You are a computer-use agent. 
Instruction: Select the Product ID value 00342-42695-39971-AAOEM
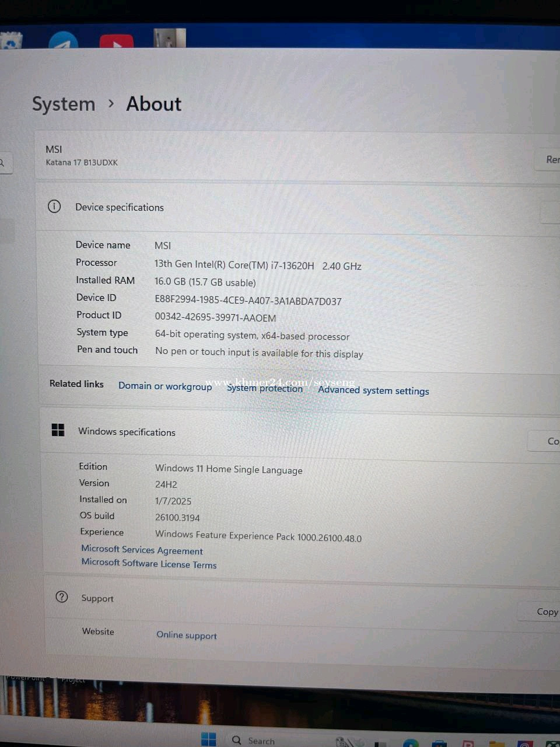pyautogui.click(x=215, y=317)
